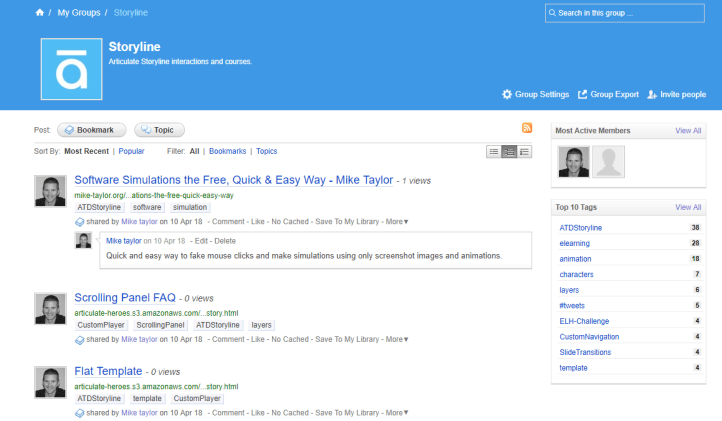Sort posts by Popular
Image resolution: width=722 pixels, height=421 pixels.
point(131,151)
